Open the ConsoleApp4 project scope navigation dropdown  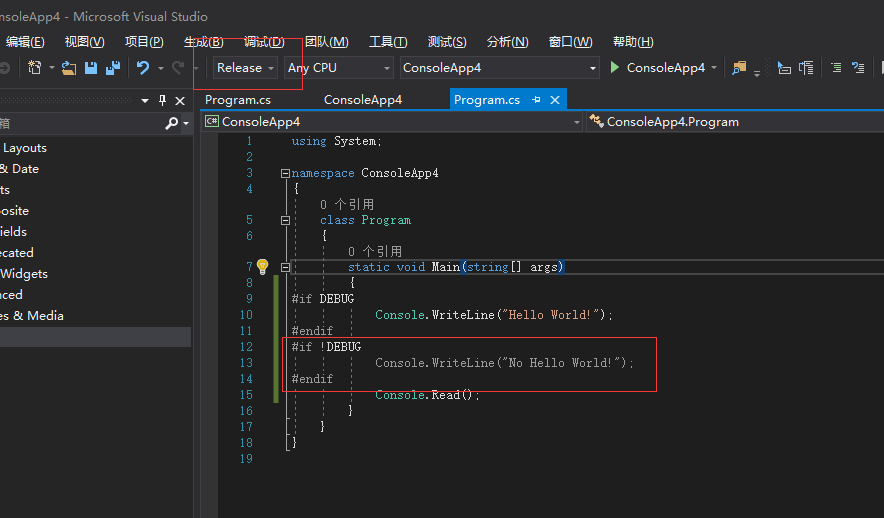point(392,122)
